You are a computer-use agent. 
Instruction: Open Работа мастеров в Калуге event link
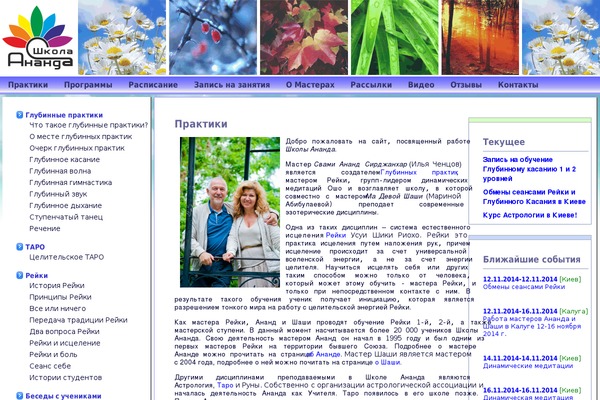coord(532,326)
